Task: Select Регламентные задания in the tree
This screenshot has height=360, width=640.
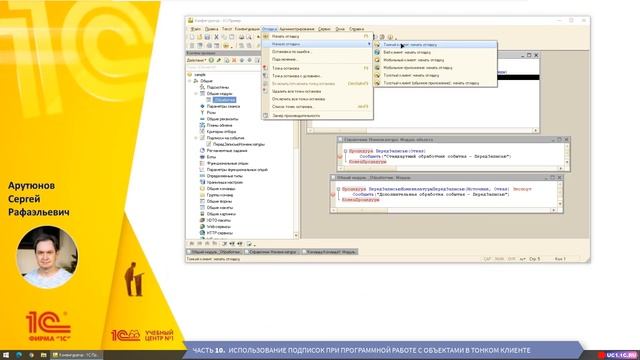Action: 227,151
